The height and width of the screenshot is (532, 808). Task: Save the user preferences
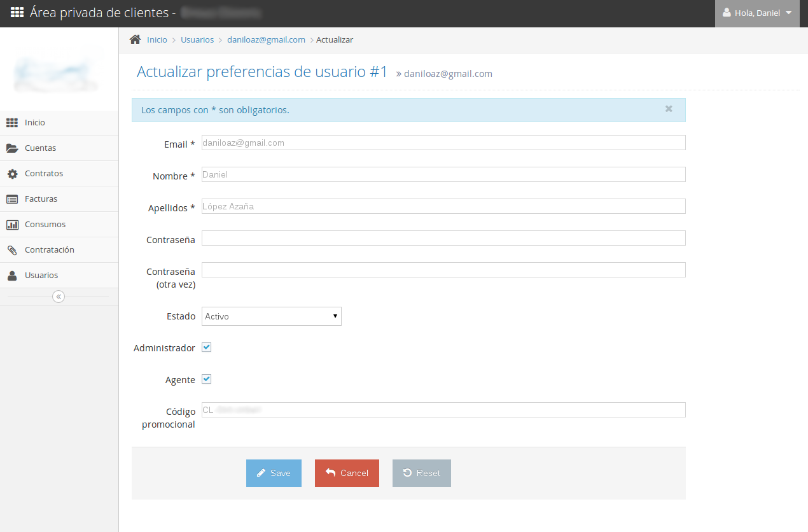(274, 473)
